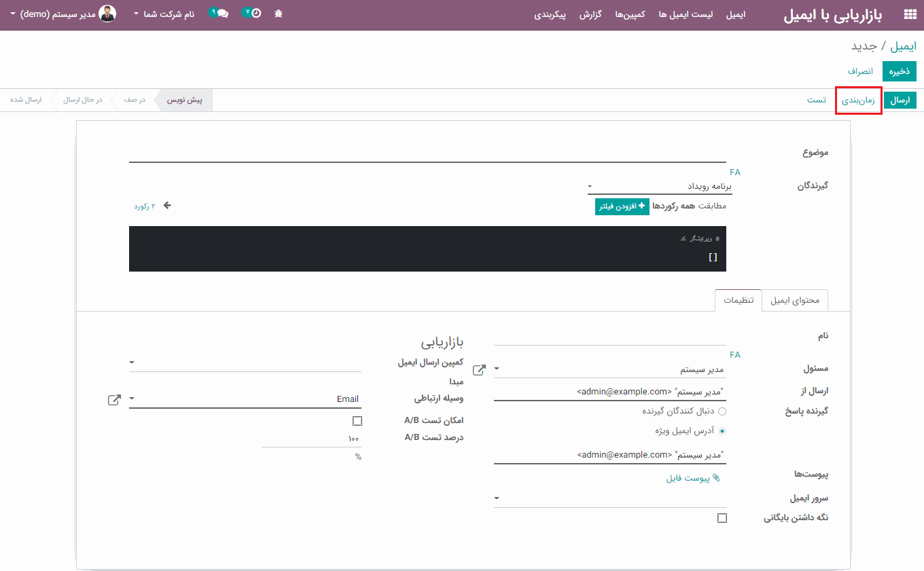Expand the وسیله ارتباطی Email dropdown
Viewport: 924px width, 571px height.
pyautogui.click(x=132, y=399)
